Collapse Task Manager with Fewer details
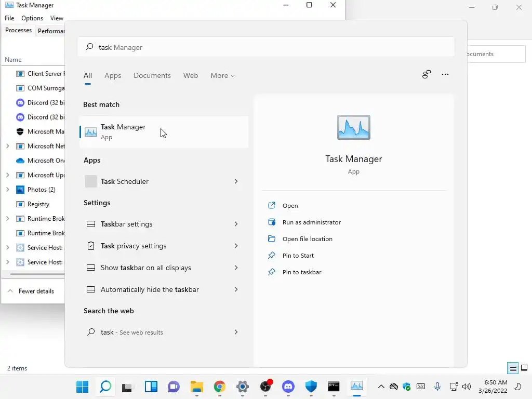This screenshot has height=399, width=532. click(x=31, y=291)
